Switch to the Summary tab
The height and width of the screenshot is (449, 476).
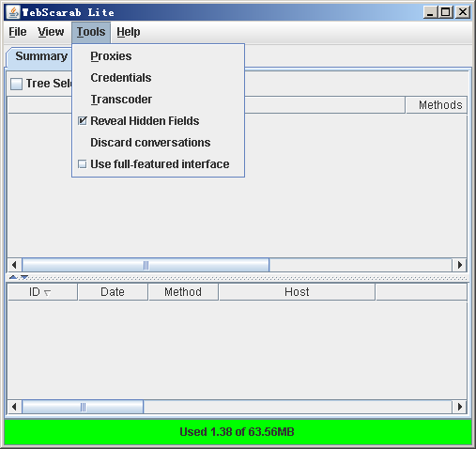tap(41, 56)
